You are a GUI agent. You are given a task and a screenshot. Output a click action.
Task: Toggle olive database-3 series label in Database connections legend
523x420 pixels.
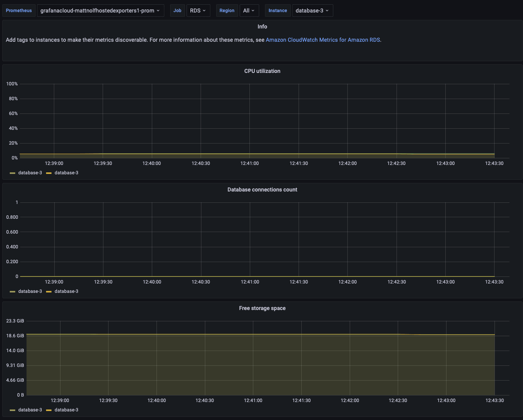coord(30,291)
